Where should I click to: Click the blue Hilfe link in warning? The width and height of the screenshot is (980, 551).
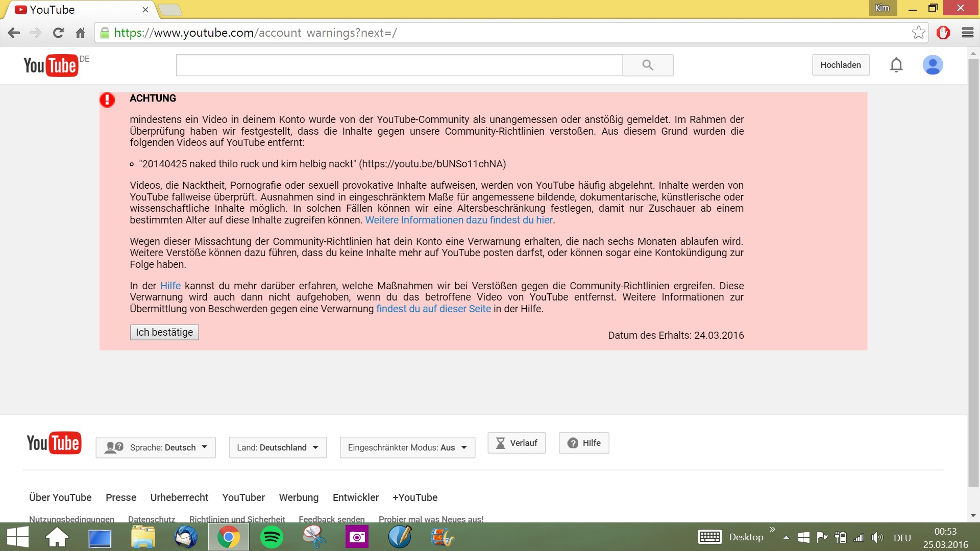pyautogui.click(x=170, y=286)
